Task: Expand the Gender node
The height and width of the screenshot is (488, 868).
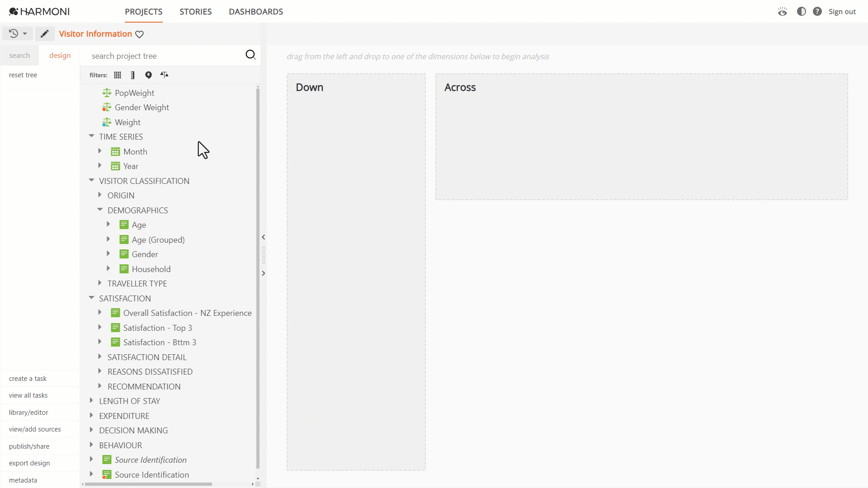Action: [x=108, y=253]
